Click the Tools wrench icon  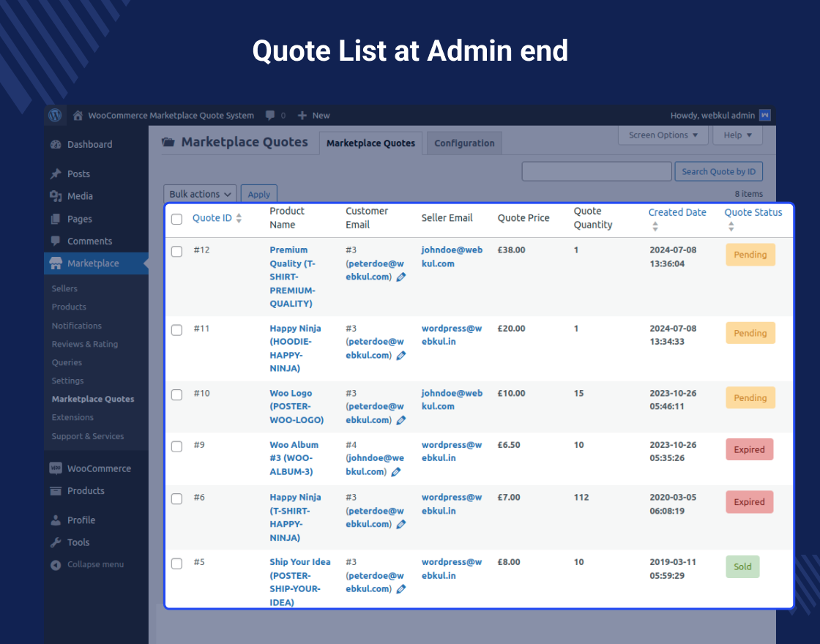tap(56, 542)
